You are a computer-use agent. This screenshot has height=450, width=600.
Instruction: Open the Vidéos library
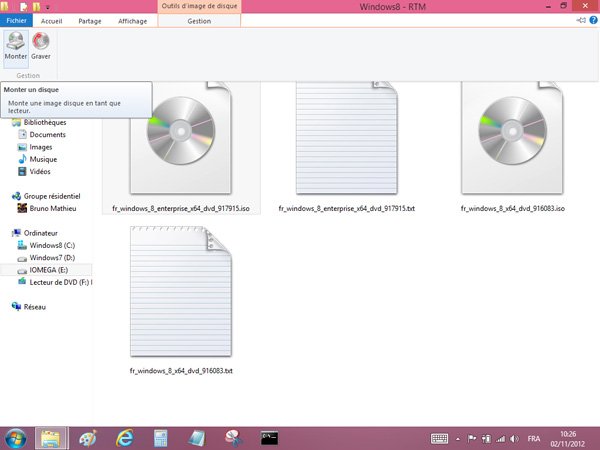(40, 171)
